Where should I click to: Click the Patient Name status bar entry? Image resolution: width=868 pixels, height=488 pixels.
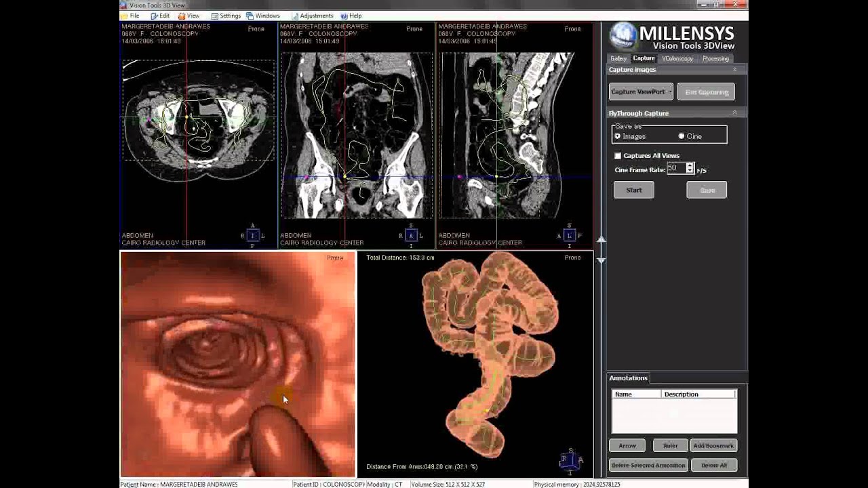click(179, 485)
